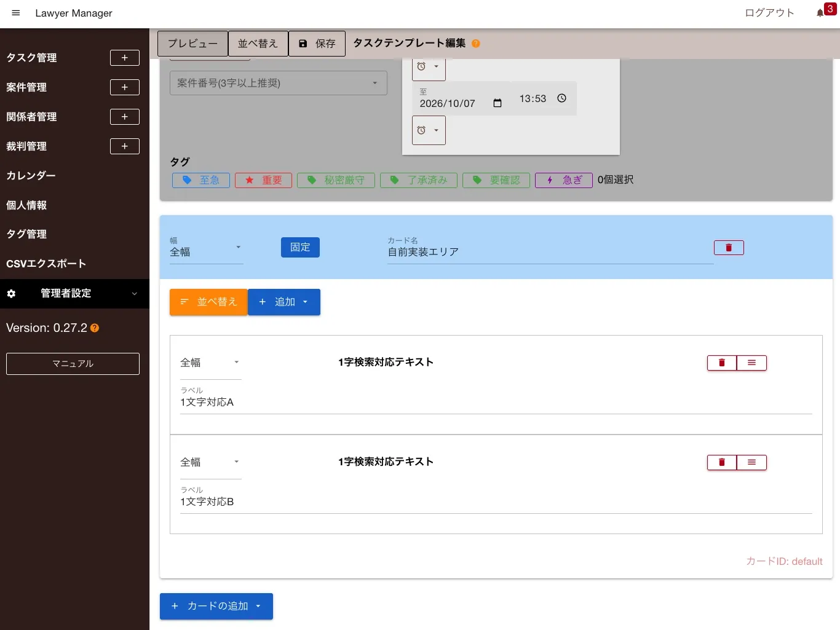
Task: Edit the カード名 自前実装エリア field
Action: [x=550, y=252]
